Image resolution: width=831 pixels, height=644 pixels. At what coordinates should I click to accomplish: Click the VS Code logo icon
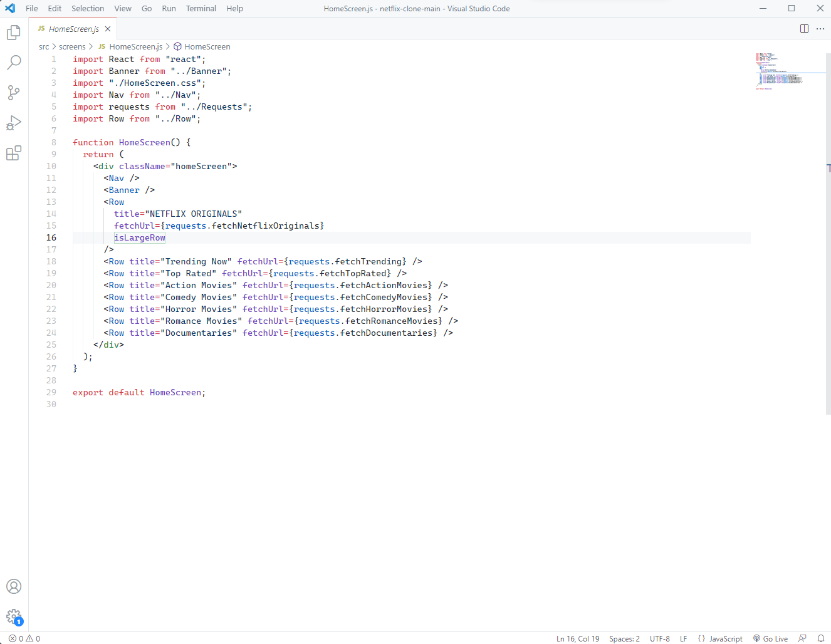click(10, 8)
